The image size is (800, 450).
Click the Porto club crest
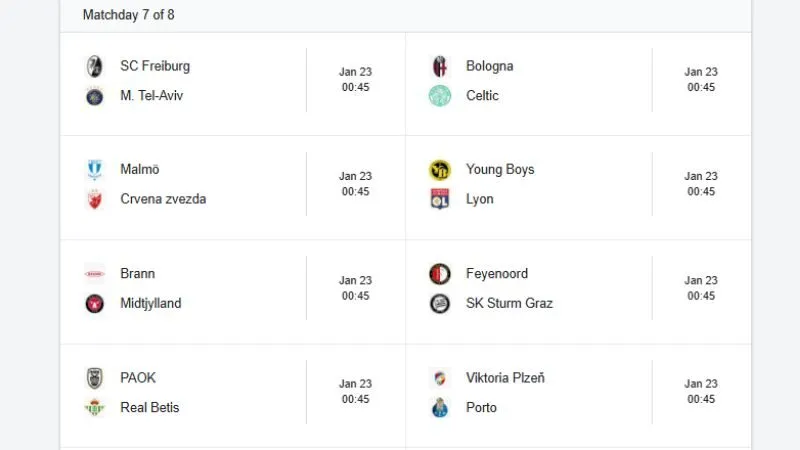440,408
